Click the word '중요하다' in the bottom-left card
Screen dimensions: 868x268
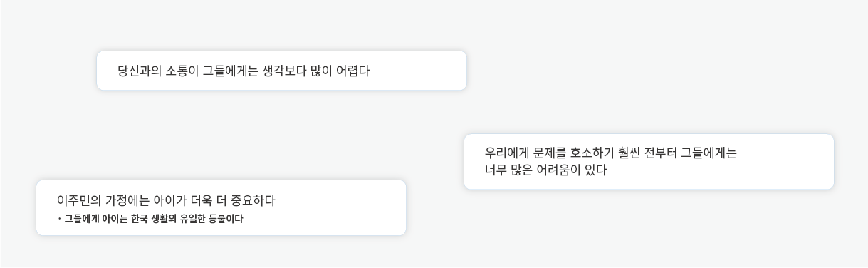(x=252, y=201)
